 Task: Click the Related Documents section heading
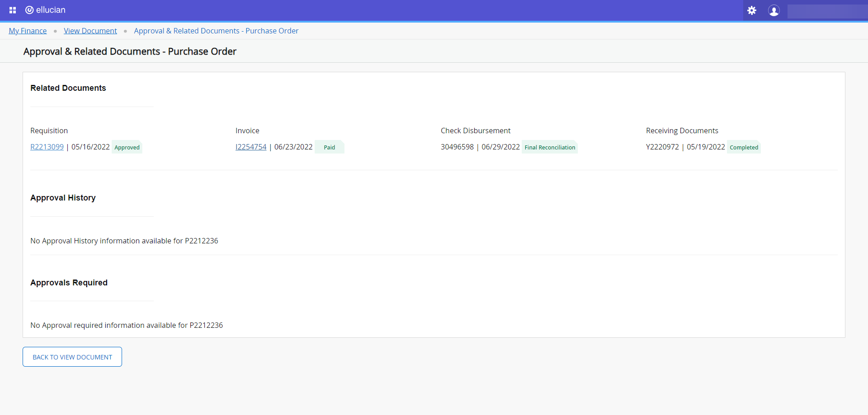(68, 88)
